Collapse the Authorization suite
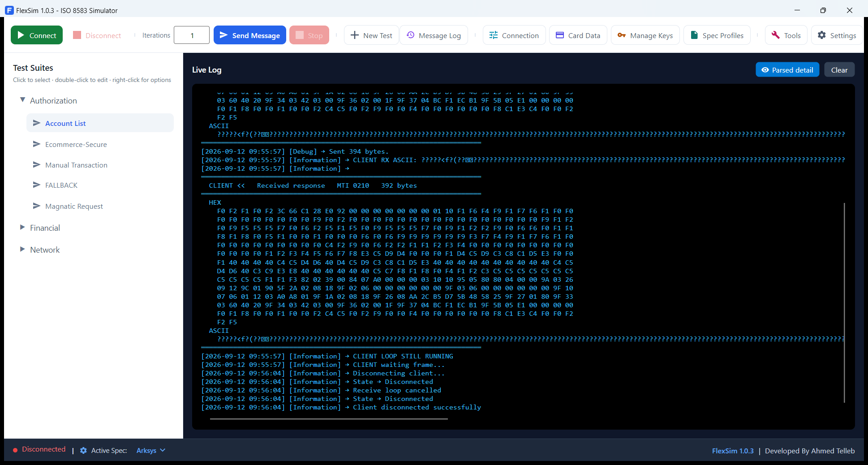The height and width of the screenshot is (465, 868). [22, 100]
